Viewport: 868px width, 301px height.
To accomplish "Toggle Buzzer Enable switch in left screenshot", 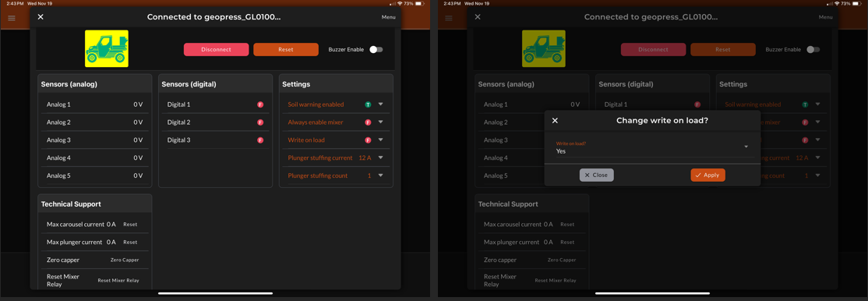I will pyautogui.click(x=376, y=49).
